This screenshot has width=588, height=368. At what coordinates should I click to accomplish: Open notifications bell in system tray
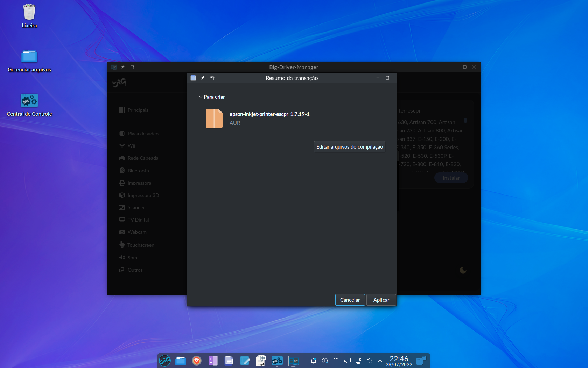[x=314, y=361]
